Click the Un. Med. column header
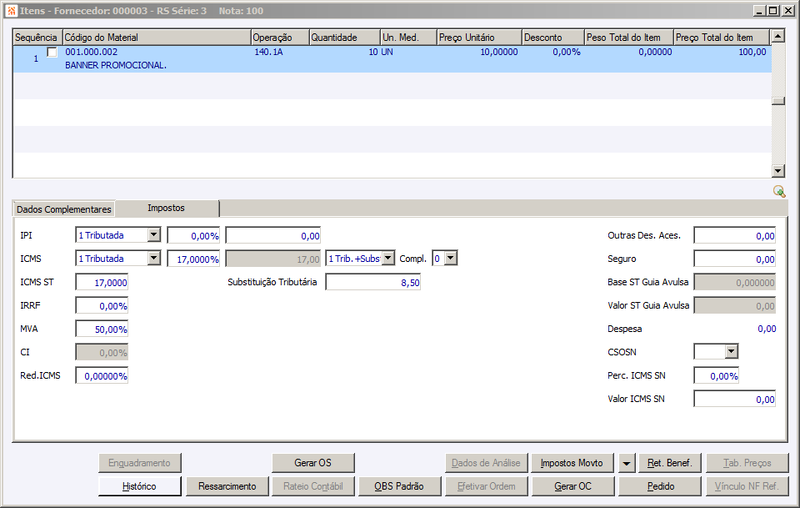Image resolution: width=800 pixels, height=508 pixels. tap(409, 37)
